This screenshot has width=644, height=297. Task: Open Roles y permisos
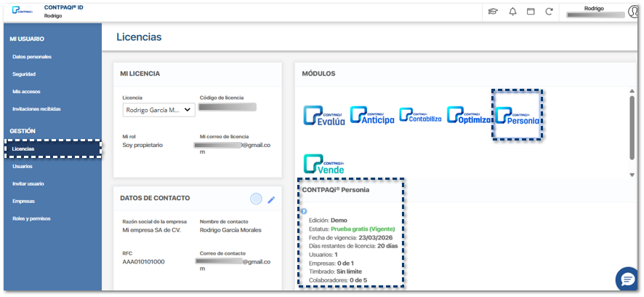pyautogui.click(x=31, y=219)
